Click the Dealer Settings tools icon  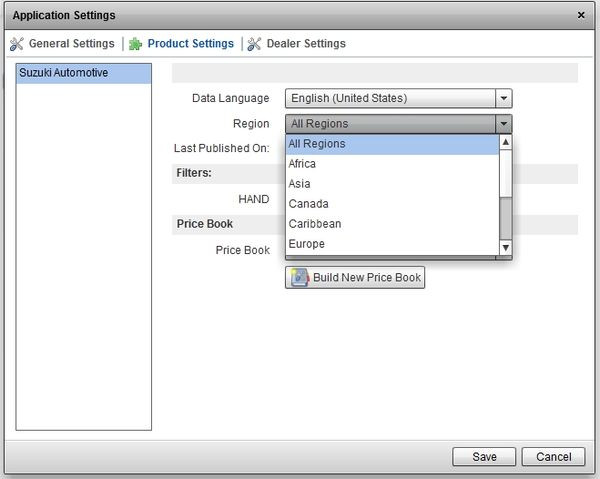click(x=255, y=44)
